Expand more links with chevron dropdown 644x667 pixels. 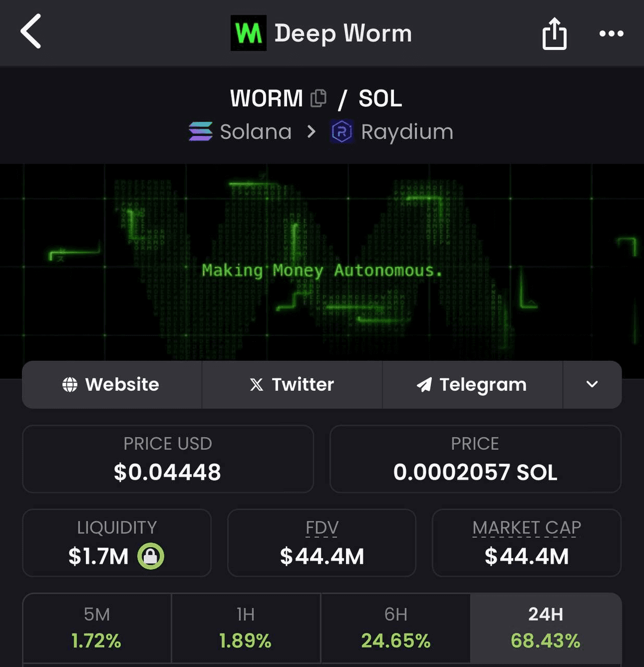(x=592, y=385)
